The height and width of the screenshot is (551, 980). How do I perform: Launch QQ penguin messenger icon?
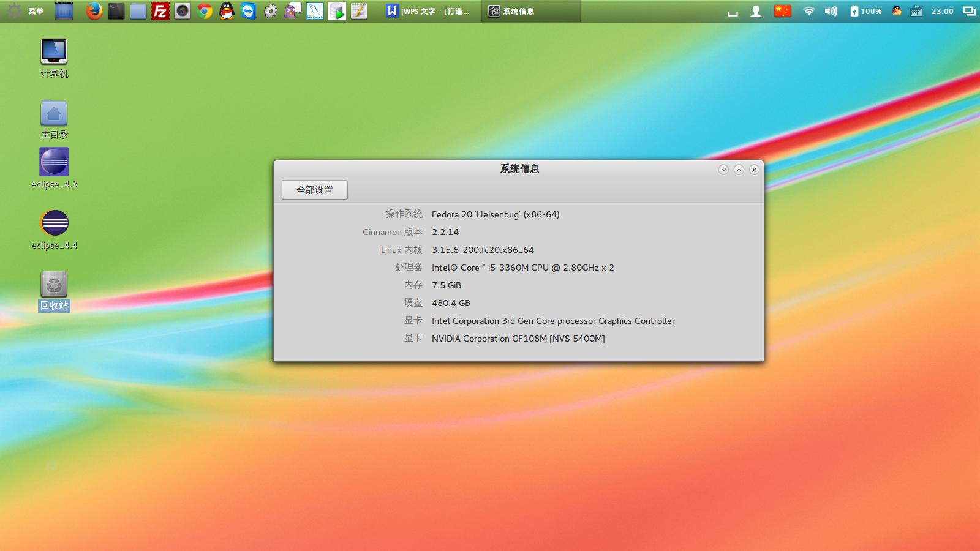click(x=227, y=11)
